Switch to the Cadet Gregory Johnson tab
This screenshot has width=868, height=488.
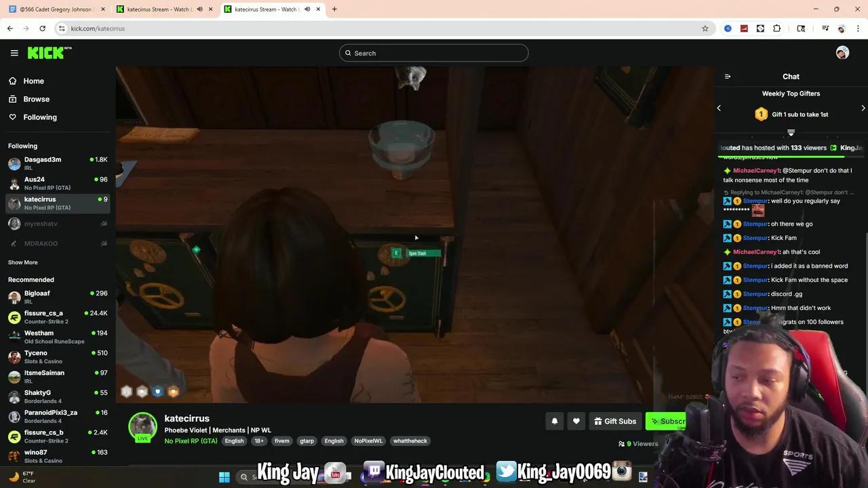(57, 9)
